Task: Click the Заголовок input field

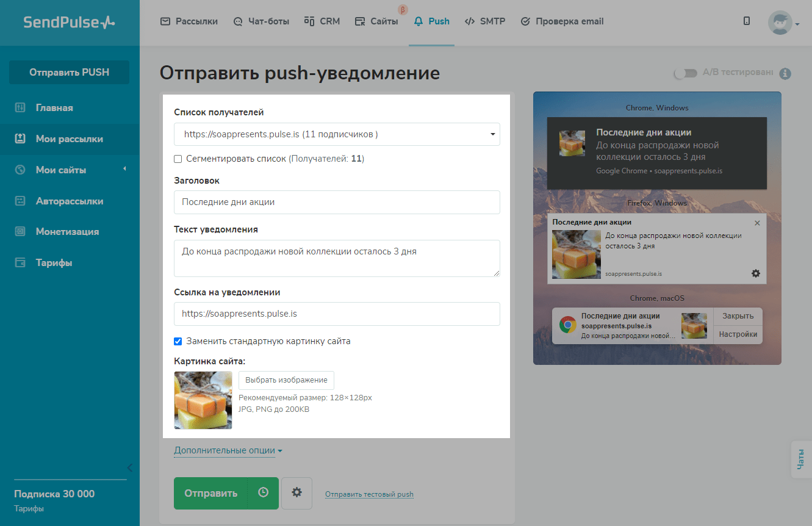Action: [x=337, y=202]
